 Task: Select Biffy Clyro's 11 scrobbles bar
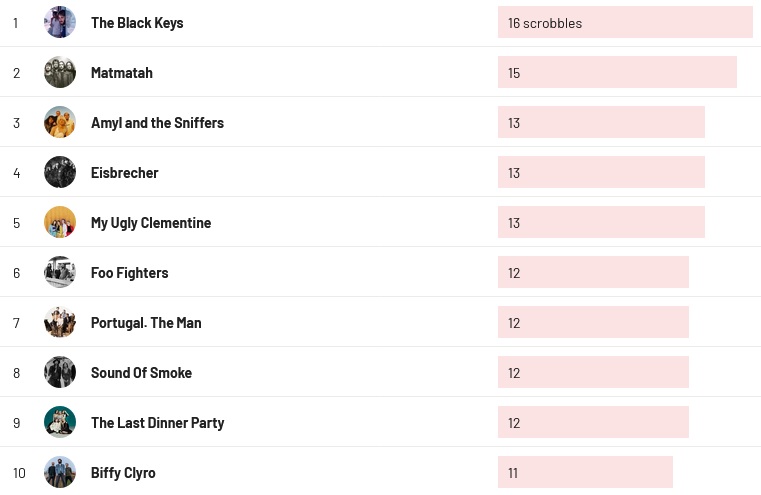(585, 472)
